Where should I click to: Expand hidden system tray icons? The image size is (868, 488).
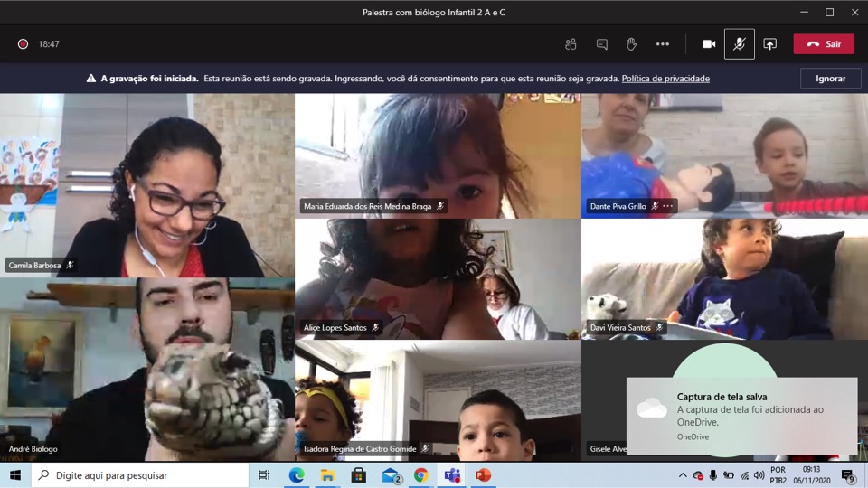(x=683, y=475)
